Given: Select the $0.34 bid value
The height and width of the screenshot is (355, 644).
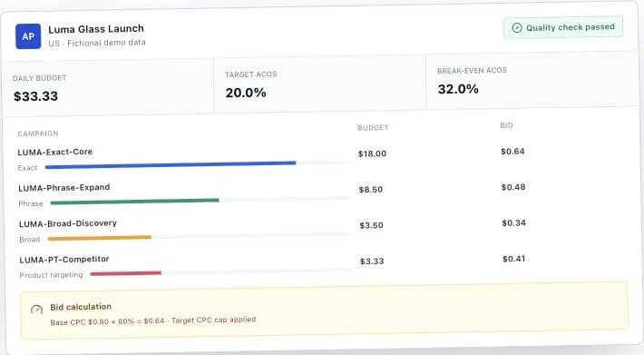Looking at the screenshot, I should pyautogui.click(x=513, y=222).
